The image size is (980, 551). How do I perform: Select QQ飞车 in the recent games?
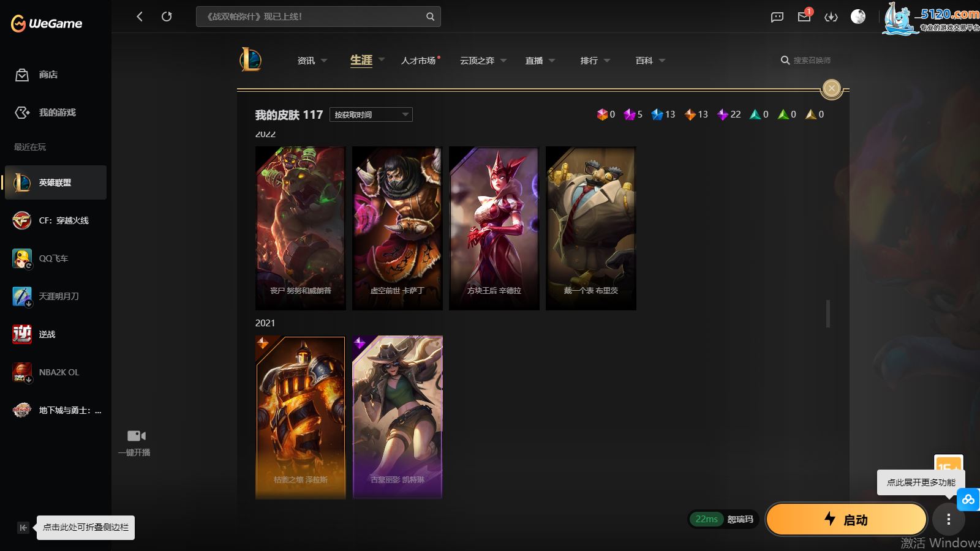tap(56, 258)
